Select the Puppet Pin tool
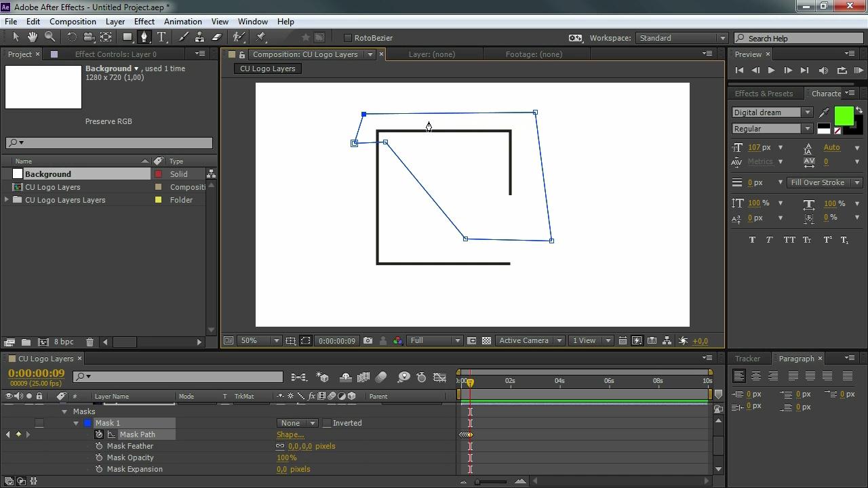Screen dimensions: 868x488 [x=261, y=37]
